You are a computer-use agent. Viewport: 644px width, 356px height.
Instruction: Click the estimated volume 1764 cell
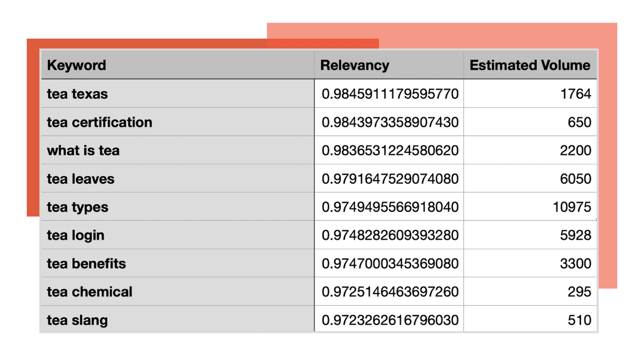(x=575, y=94)
